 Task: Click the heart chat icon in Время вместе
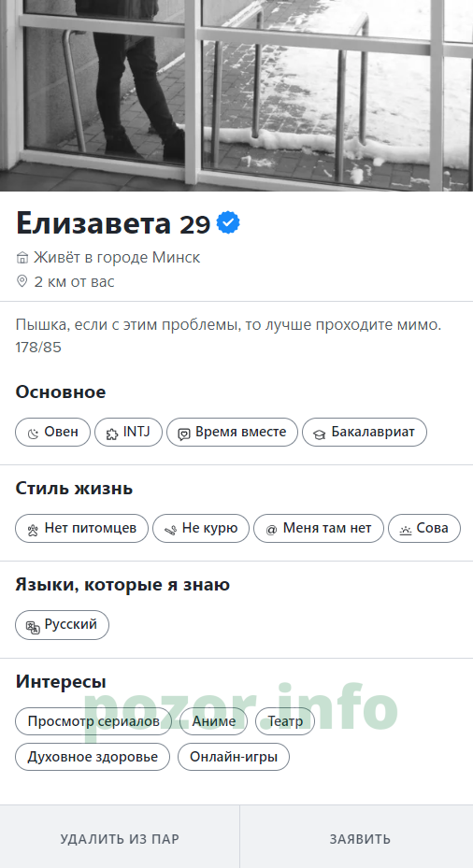(x=184, y=434)
